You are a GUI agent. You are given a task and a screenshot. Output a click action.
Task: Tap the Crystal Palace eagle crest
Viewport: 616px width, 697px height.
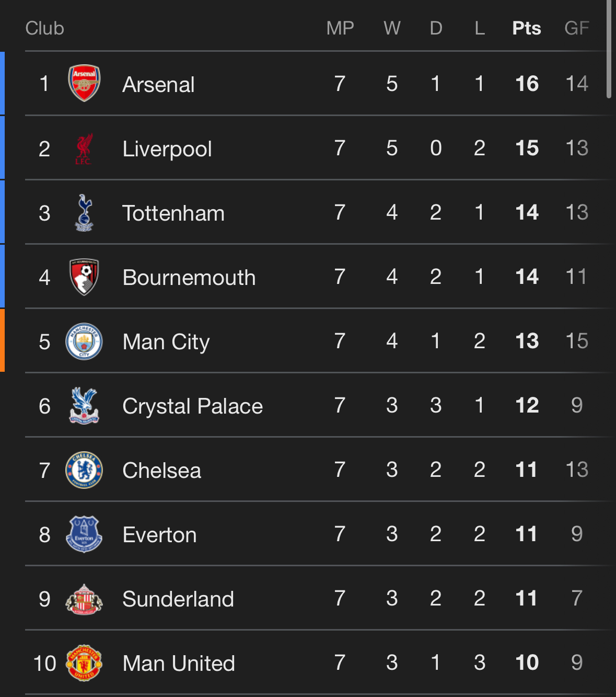pyautogui.click(x=84, y=406)
